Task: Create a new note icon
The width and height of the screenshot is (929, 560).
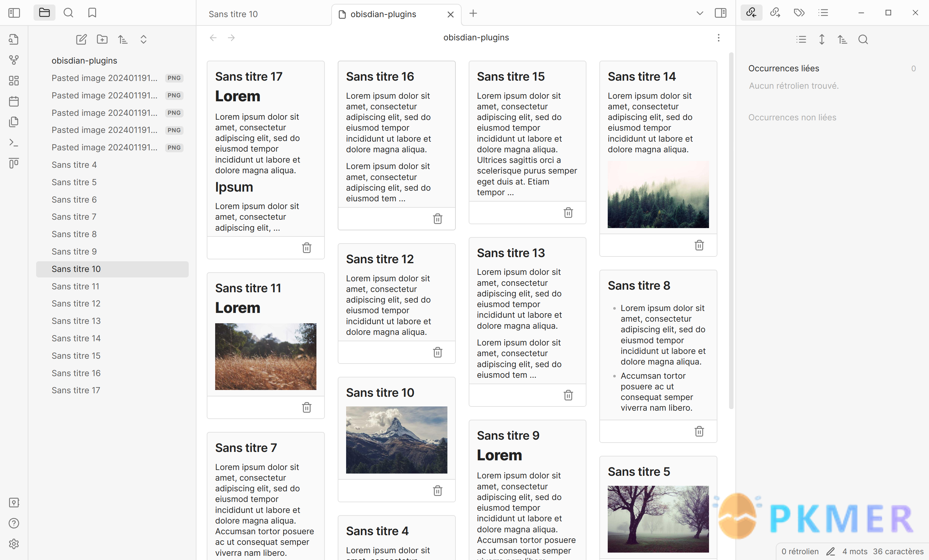Action: pyautogui.click(x=81, y=39)
